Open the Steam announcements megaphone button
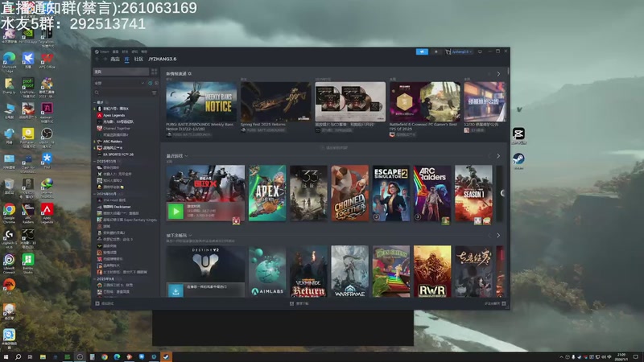 click(x=422, y=51)
